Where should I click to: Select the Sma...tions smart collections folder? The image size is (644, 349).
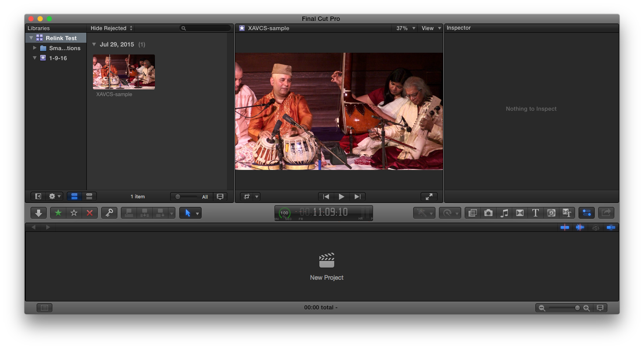point(55,48)
